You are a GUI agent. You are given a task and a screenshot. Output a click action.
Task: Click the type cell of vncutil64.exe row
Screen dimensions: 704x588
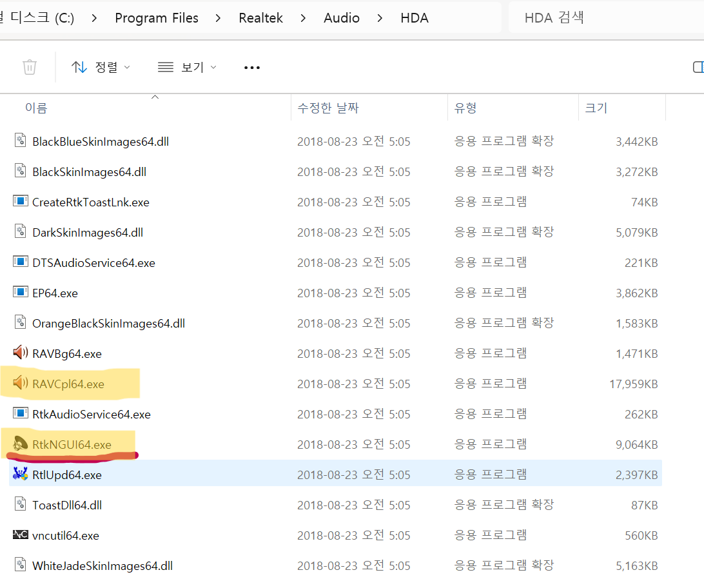(x=490, y=536)
